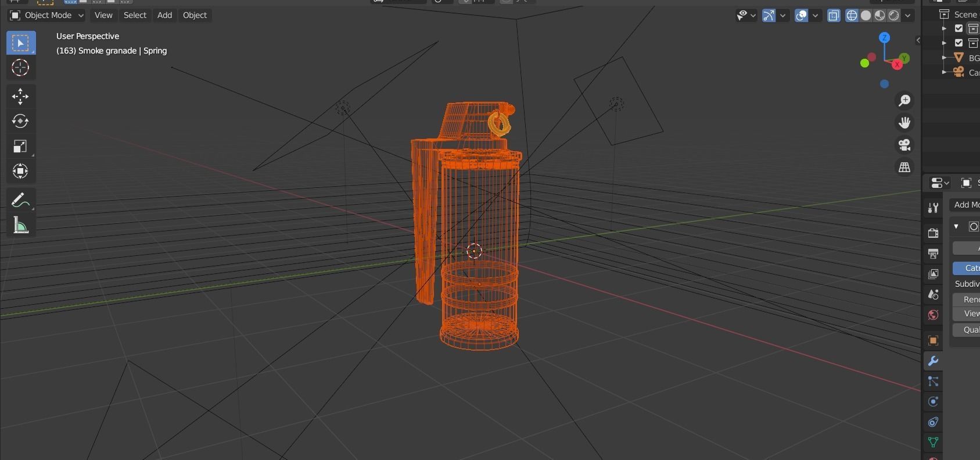Collapse the Subdivision modifier panel triangle
The width and height of the screenshot is (980, 460).
(x=956, y=226)
